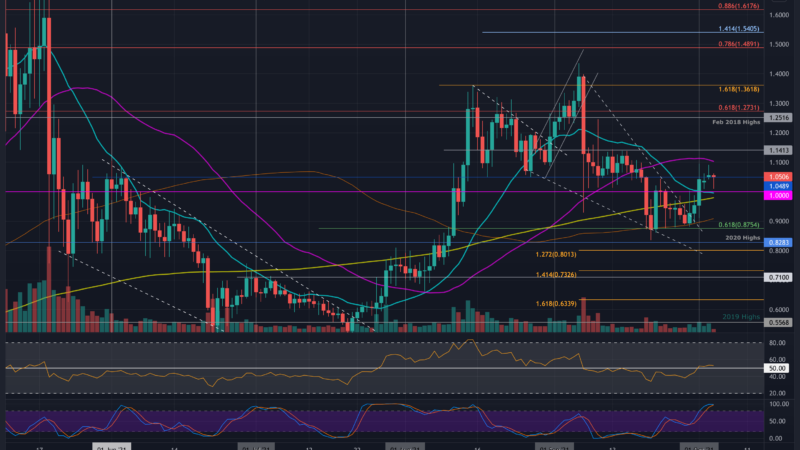Click the 1.1000 price axis label
This screenshot has height=450, width=800.
point(779,163)
